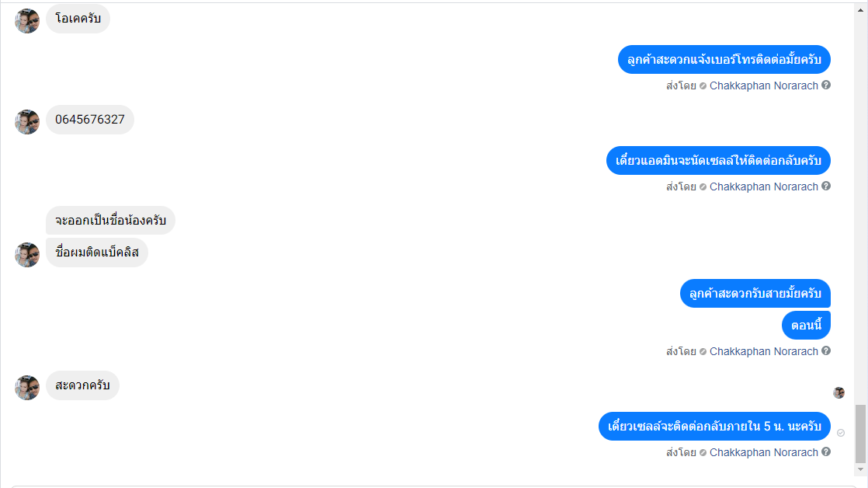Click avatar beside ชื่อผมติดแบ็คลิส message
Screen dimensions: 868x488
coord(27,255)
